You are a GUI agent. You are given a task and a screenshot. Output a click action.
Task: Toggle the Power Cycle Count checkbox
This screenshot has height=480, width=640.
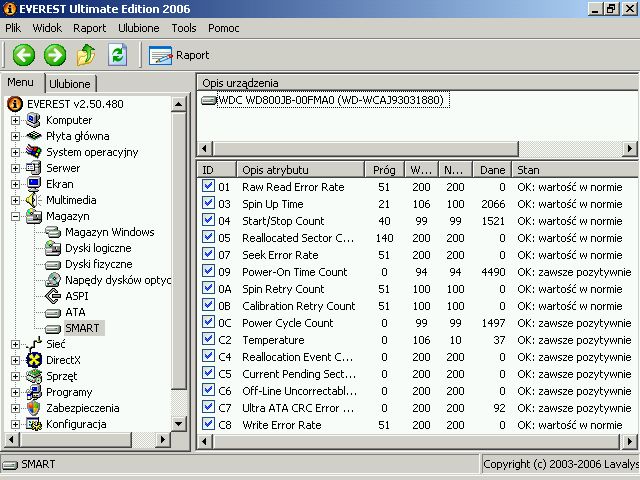(x=208, y=323)
